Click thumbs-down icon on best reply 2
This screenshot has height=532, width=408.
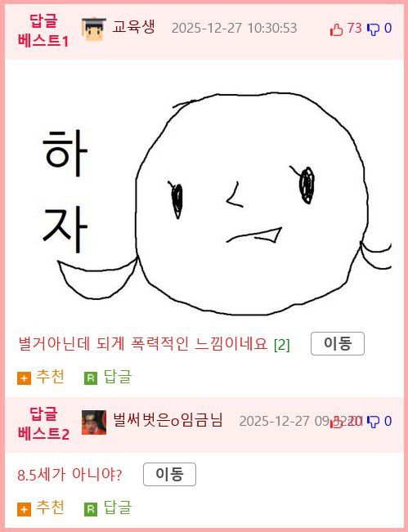pos(374,422)
